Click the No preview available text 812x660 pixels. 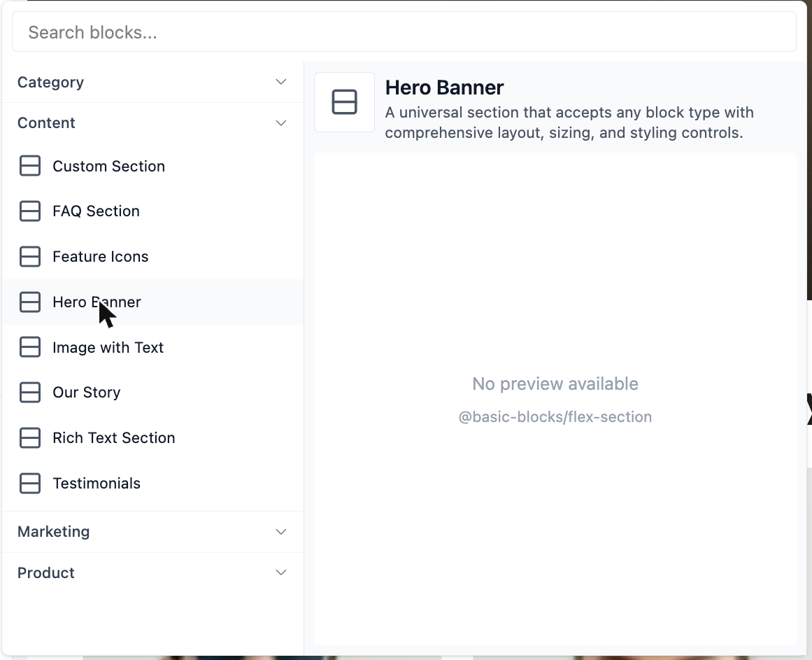tap(555, 384)
